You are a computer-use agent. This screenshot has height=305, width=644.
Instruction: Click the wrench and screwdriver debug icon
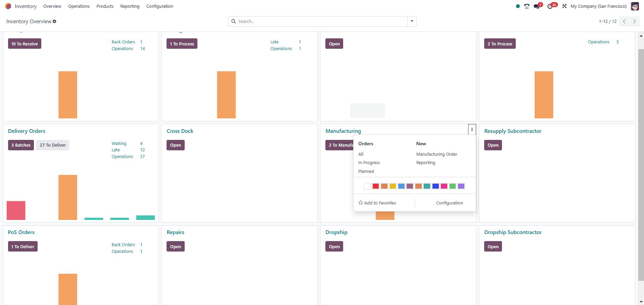(564, 6)
